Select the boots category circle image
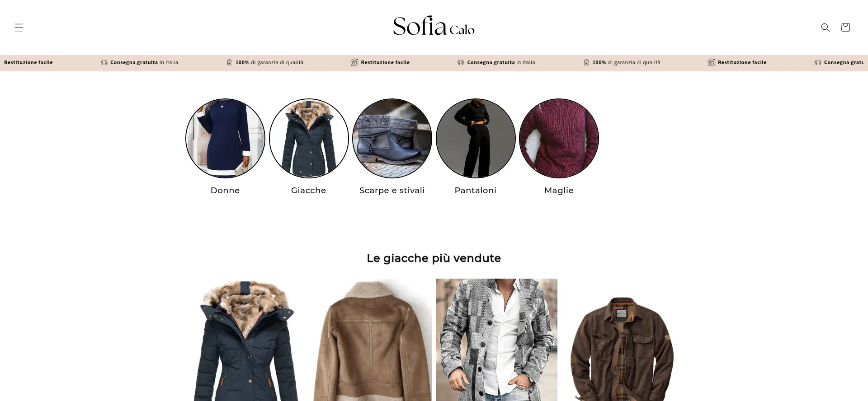868x401 pixels. tap(392, 138)
